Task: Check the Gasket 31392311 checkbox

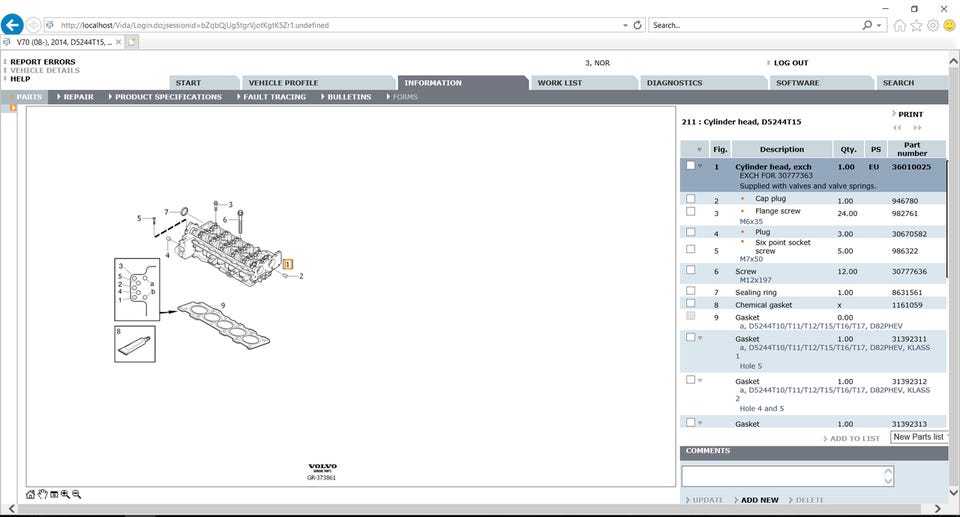Action: (x=691, y=338)
